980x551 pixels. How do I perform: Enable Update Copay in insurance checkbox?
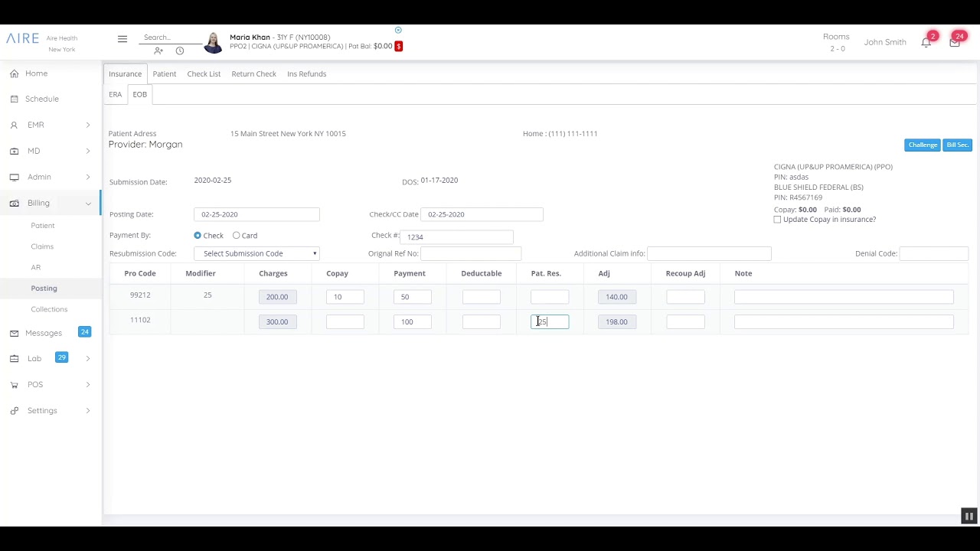(x=777, y=220)
